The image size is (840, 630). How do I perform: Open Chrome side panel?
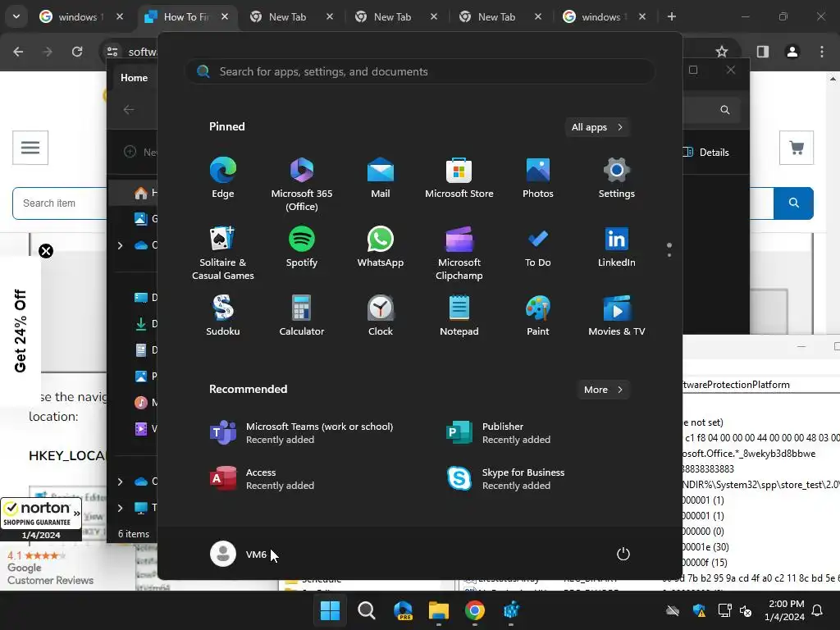(x=763, y=52)
